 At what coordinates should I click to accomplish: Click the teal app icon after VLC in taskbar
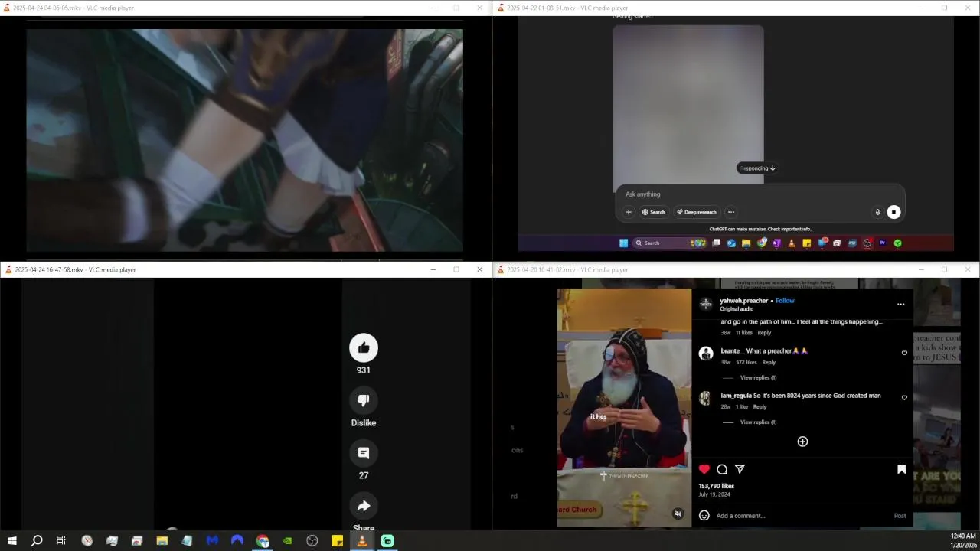coord(387,541)
